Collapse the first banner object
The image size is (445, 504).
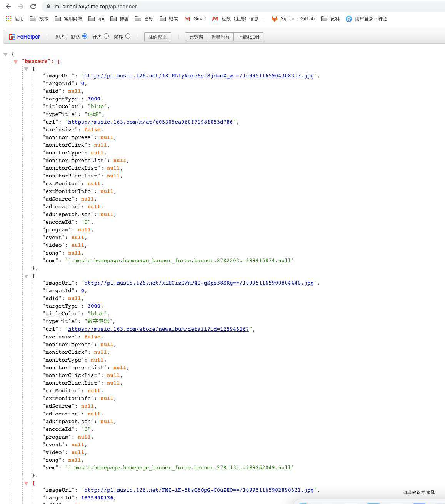[x=26, y=69]
